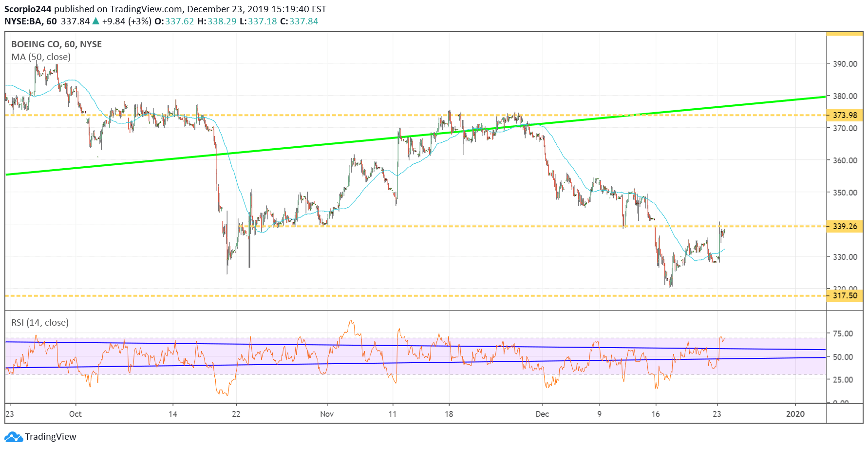Screen dimensions: 868x450
Task: Click the 317.50 price level label
Action: tap(845, 295)
